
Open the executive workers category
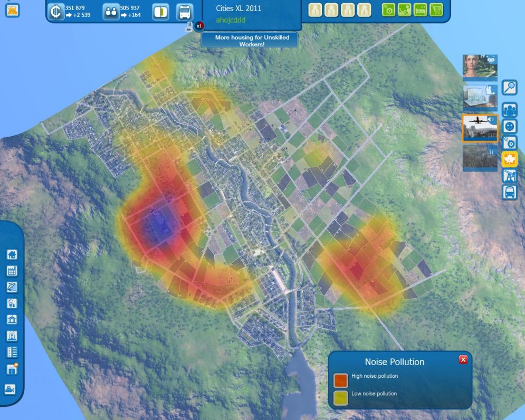(348, 9)
